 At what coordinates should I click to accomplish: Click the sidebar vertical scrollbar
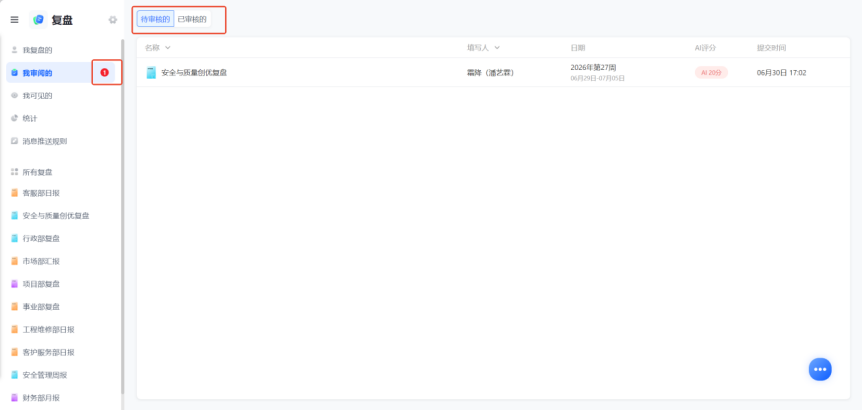[123, 217]
